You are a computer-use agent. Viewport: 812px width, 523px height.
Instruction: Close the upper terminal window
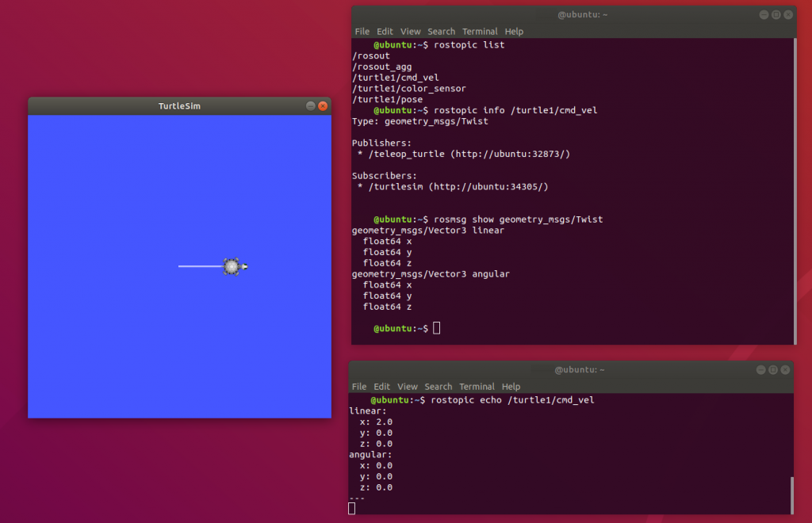(x=788, y=14)
